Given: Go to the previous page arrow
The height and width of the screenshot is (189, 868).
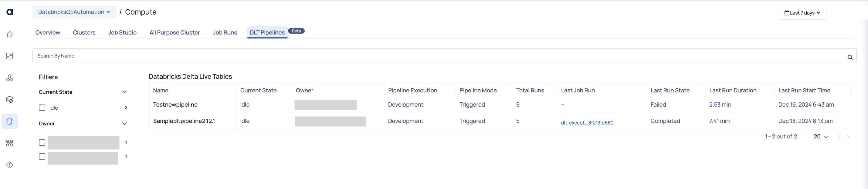Looking at the screenshot, I should coord(839,137).
